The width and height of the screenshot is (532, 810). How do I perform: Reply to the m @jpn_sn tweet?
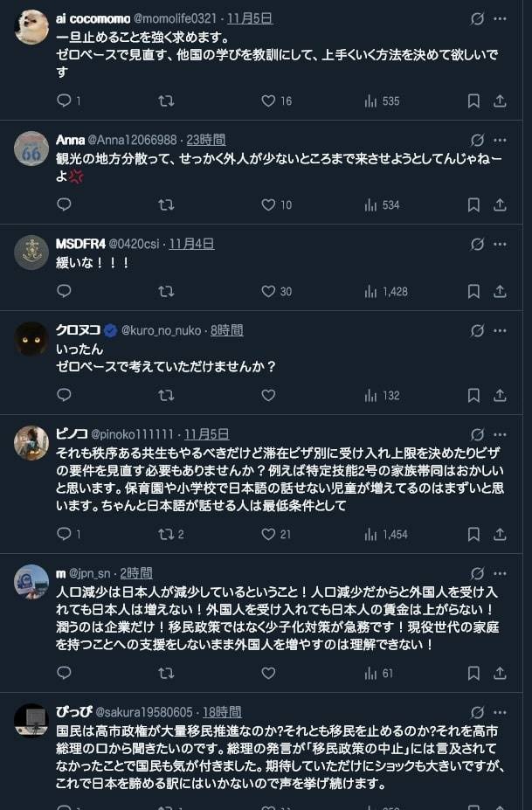point(64,673)
